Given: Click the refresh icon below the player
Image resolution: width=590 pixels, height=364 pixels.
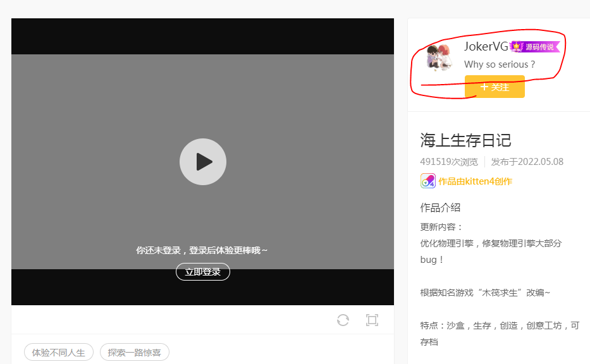Looking at the screenshot, I should tap(343, 320).
